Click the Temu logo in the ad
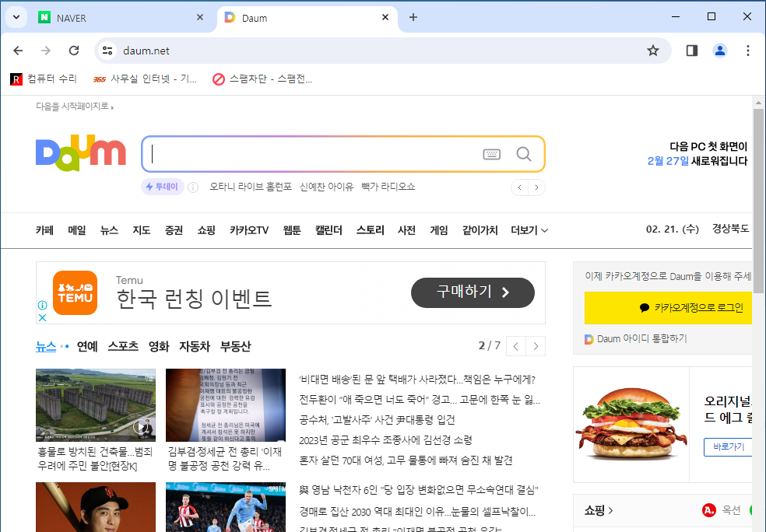This screenshot has width=766, height=532. click(x=76, y=293)
